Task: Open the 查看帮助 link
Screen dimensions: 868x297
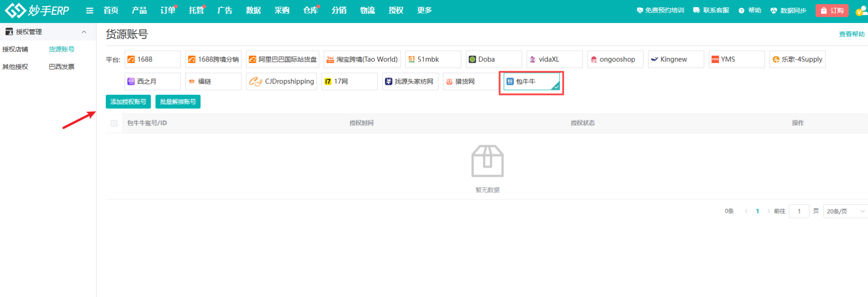Action: [x=852, y=34]
